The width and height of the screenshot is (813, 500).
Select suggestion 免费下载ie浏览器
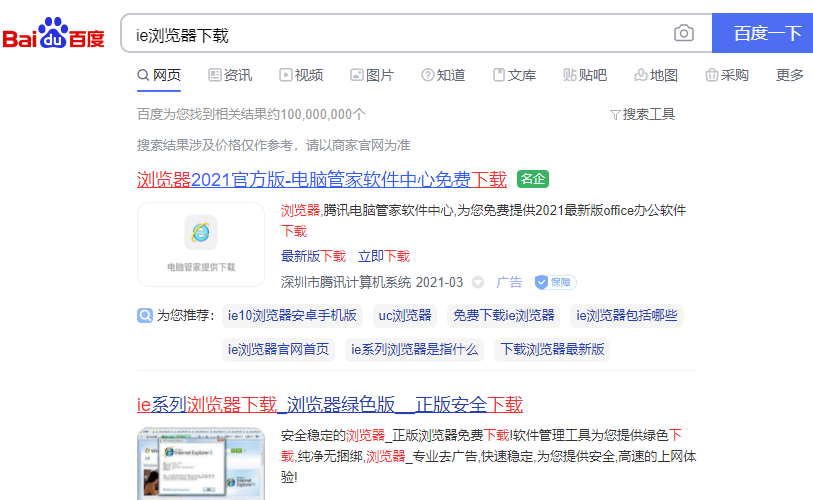click(x=503, y=315)
